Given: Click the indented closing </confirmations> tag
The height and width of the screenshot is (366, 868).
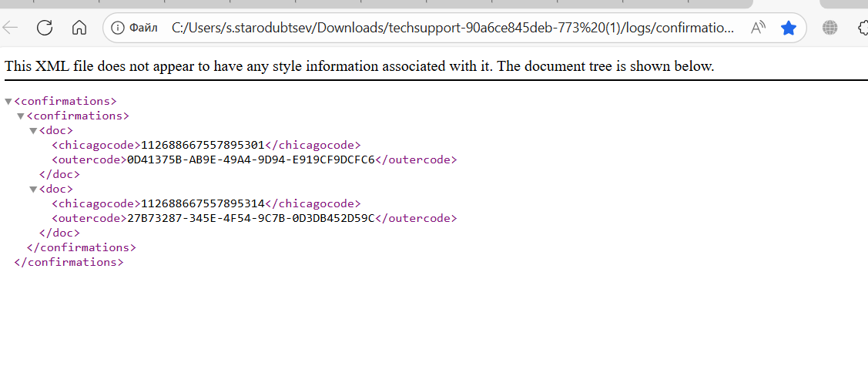Looking at the screenshot, I should point(82,247).
